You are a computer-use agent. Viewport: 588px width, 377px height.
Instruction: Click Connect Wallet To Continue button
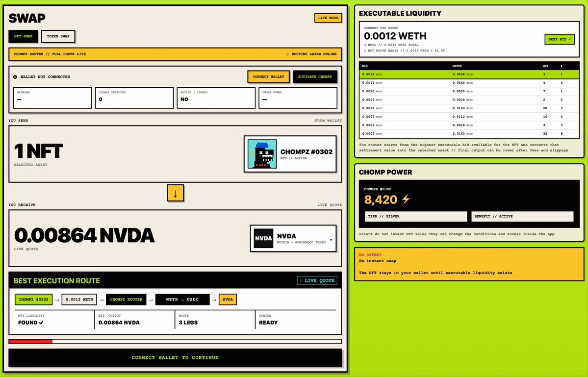[x=175, y=357]
